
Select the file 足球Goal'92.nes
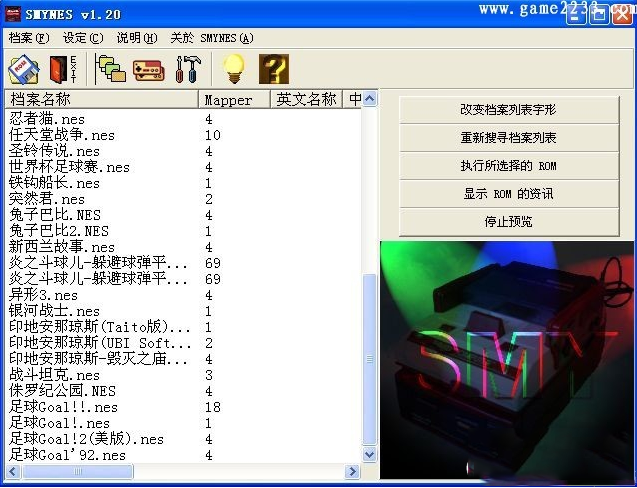[67, 455]
